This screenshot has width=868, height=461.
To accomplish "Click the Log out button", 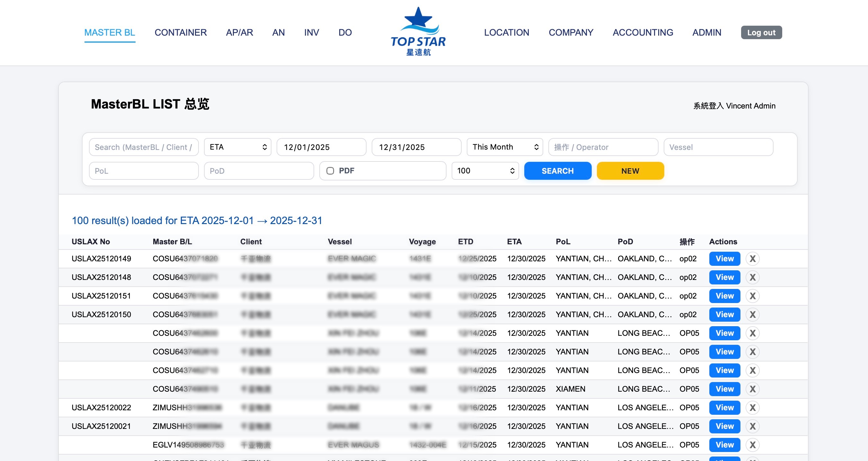I will (761, 32).
